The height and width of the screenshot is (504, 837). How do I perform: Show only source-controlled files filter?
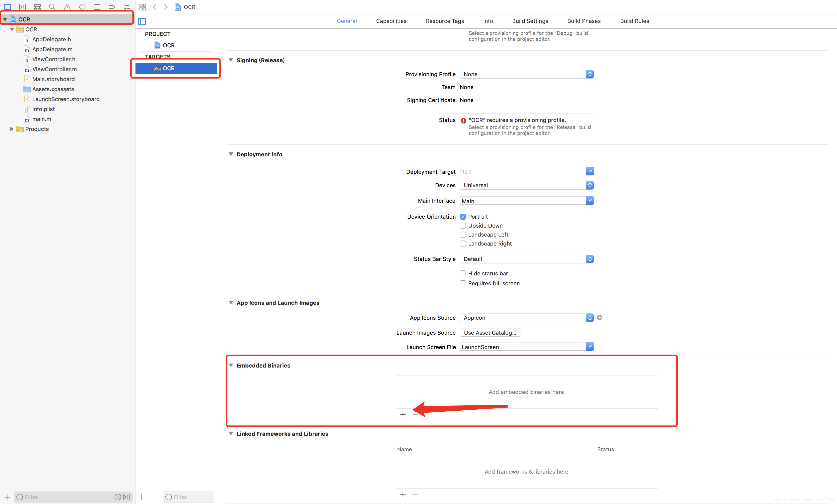click(x=126, y=497)
